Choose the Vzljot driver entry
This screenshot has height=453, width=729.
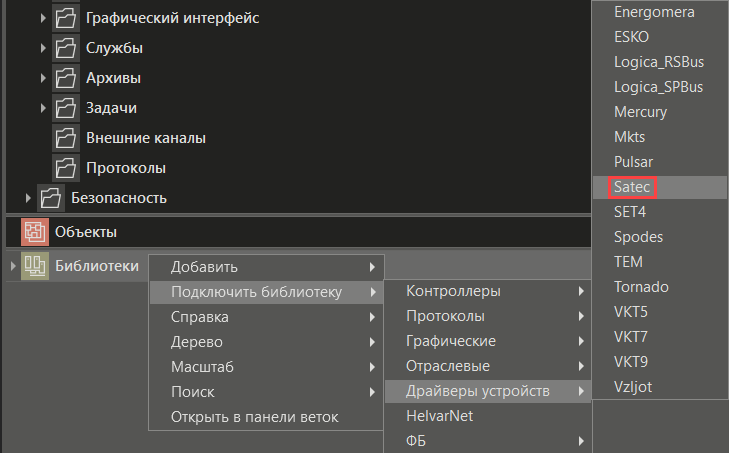tap(634, 386)
